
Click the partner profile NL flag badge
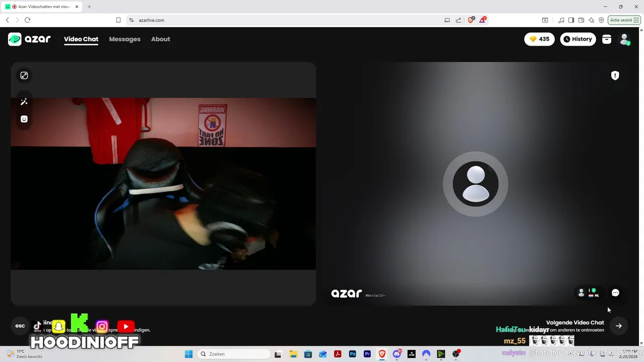[589, 293]
